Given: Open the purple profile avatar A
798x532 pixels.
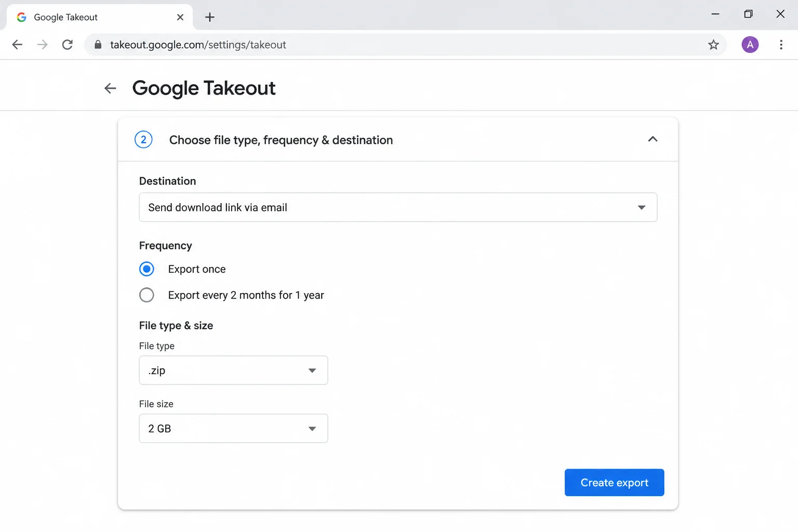Looking at the screenshot, I should [x=750, y=45].
